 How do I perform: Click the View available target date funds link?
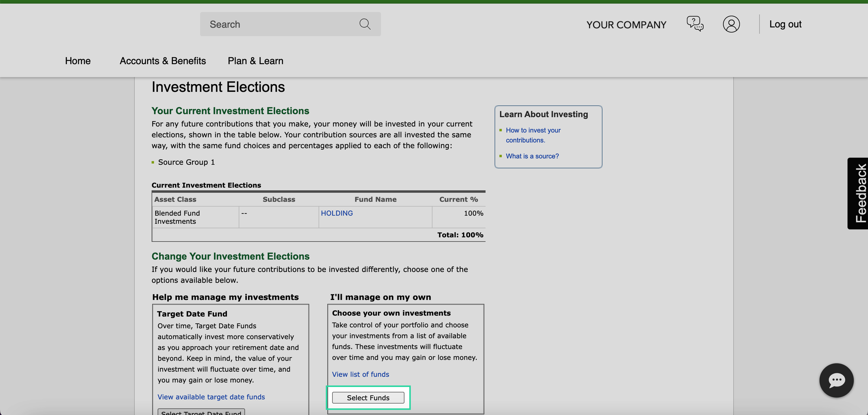(x=211, y=397)
